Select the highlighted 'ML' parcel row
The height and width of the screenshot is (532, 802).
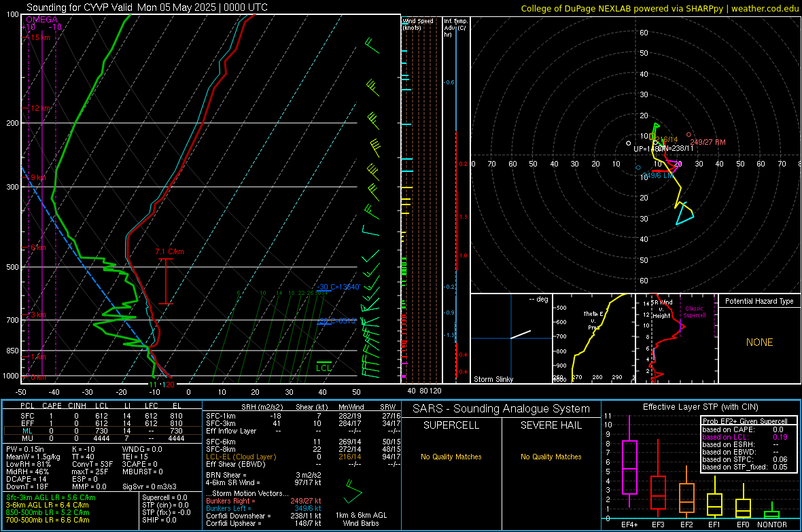click(x=102, y=431)
